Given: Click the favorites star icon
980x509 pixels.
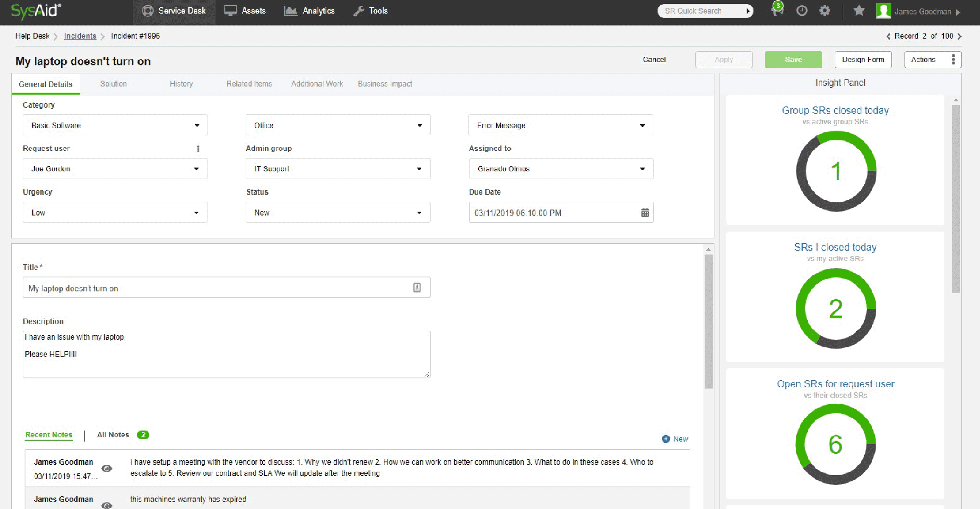Looking at the screenshot, I should (x=859, y=11).
